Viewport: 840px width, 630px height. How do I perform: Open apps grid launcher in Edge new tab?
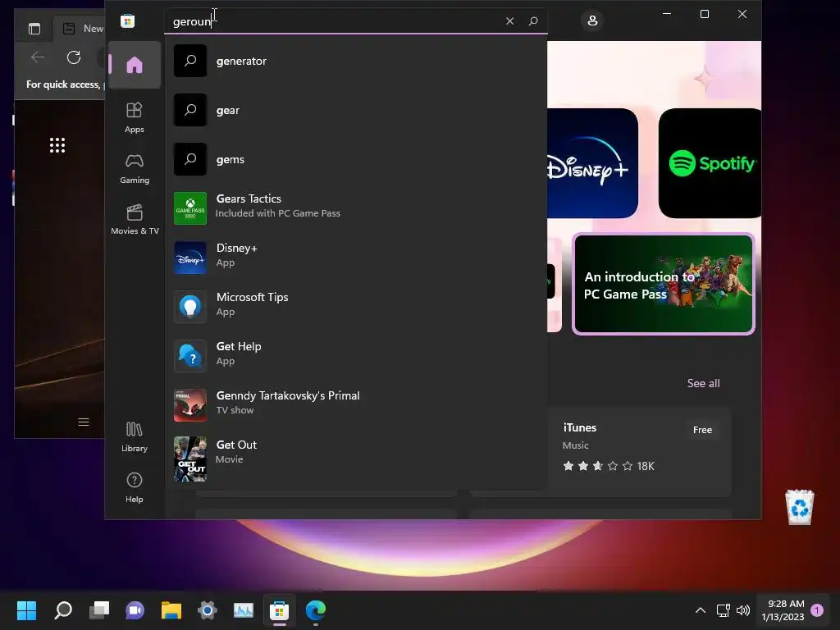pyautogui.click(x=57, y=145)
